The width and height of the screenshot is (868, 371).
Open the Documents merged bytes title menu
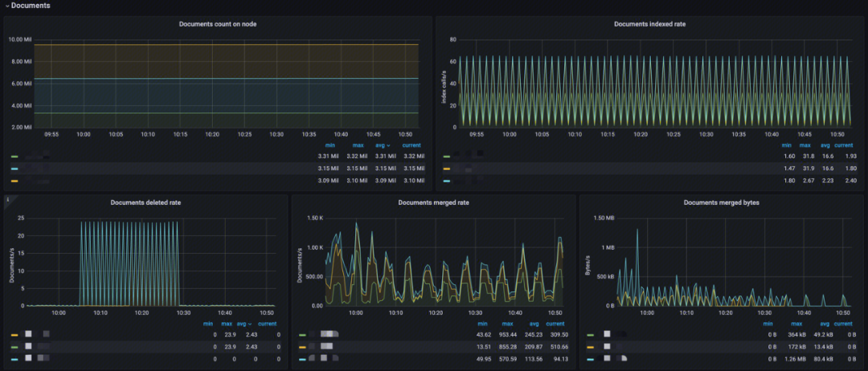tap(721, 202)
